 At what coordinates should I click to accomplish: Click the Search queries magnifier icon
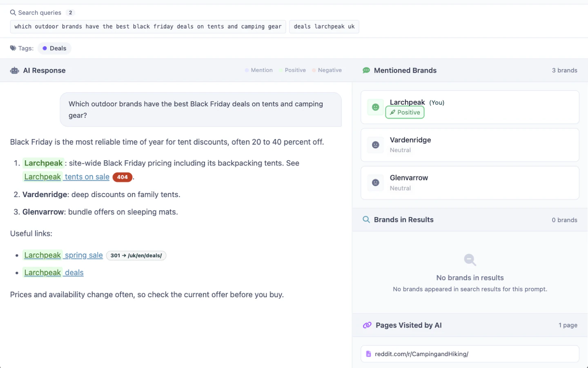pyautogui.click(x=13, y=13)
